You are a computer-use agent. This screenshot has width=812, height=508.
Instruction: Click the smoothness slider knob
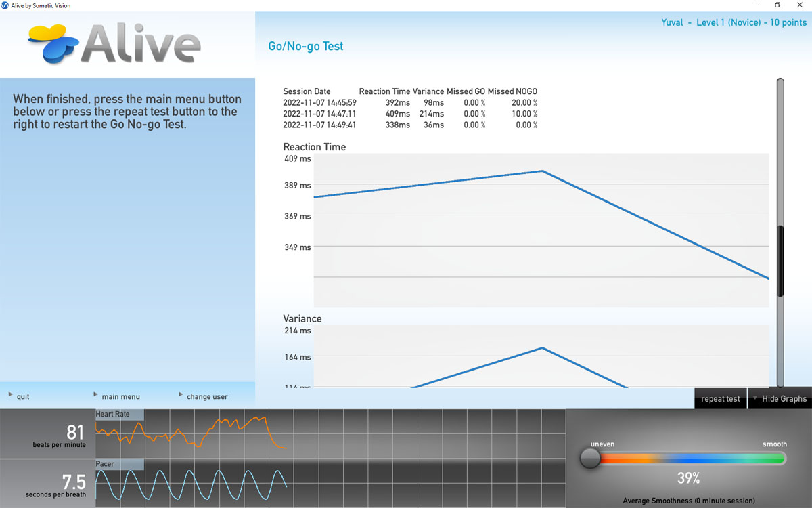(x=589, y=459)
